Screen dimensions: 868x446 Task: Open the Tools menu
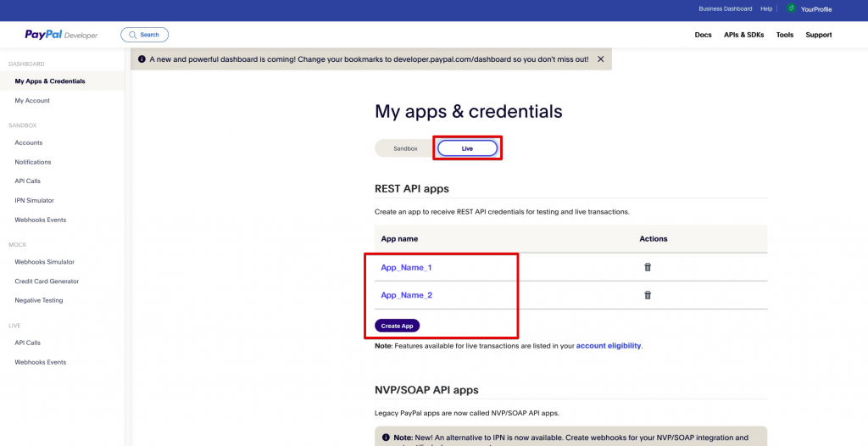click(784, 35)
